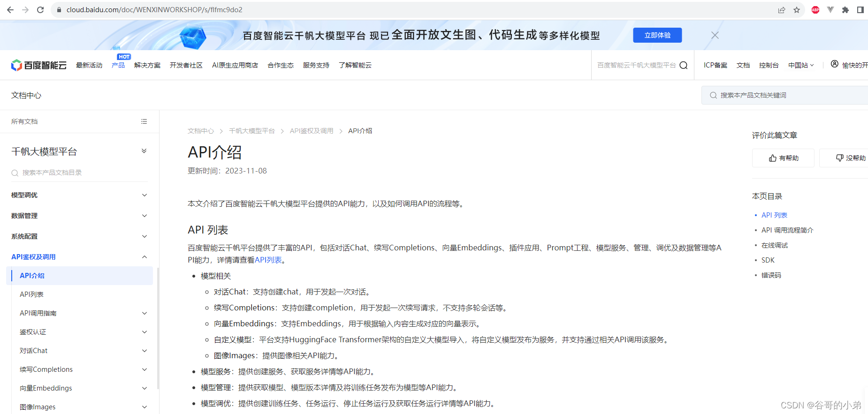This screenshot has width=868, height=414.
Task: Click the 文档中心 breadcrumb
Action: point(201,131)
